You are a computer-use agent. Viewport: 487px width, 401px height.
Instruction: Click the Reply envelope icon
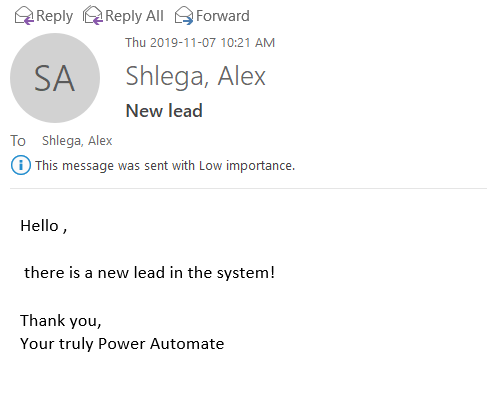(24, 16)
